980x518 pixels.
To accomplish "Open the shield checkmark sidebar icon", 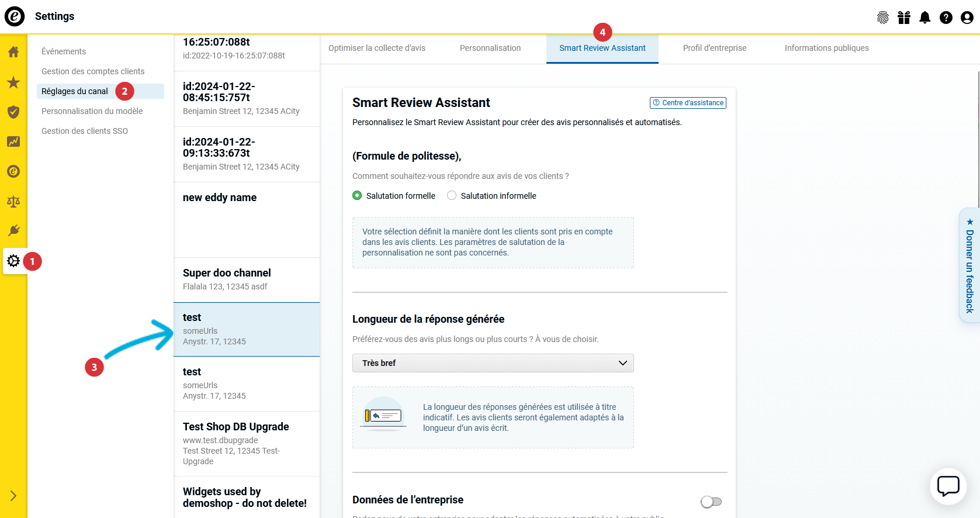I will [x=13, y=112].
